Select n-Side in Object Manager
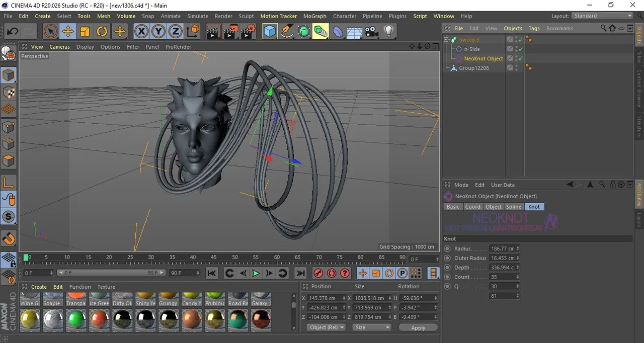Viewport: 644px width, 343px height. [472, 49]
